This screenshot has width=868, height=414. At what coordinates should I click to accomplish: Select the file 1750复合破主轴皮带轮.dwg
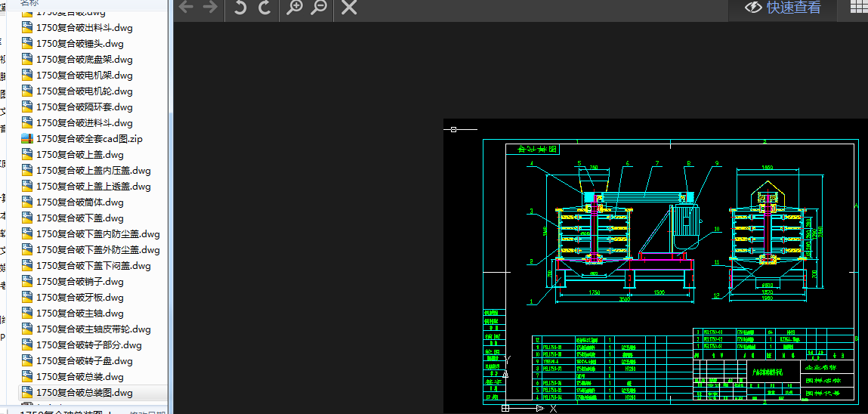tap(93, 329)
